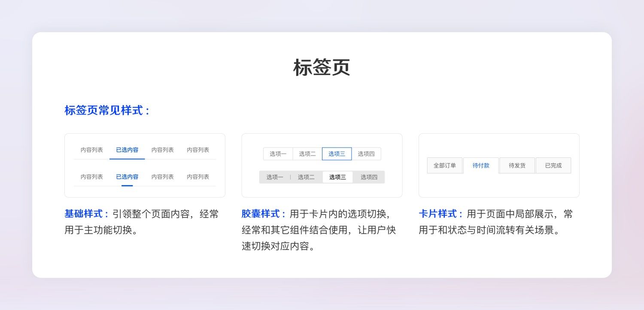Switch to the 待发货 card tab
Screen dimensions: 644x310
point(517,166)
